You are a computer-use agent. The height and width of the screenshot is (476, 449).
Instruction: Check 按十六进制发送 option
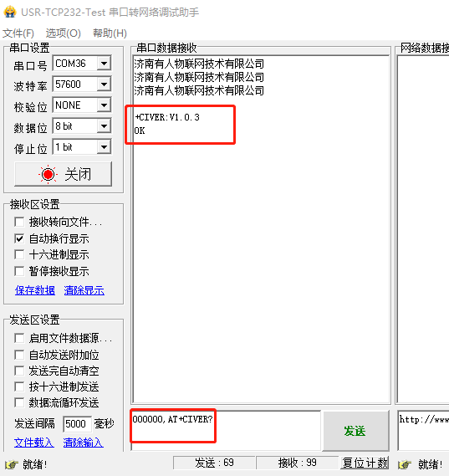[x=19, y=386]
